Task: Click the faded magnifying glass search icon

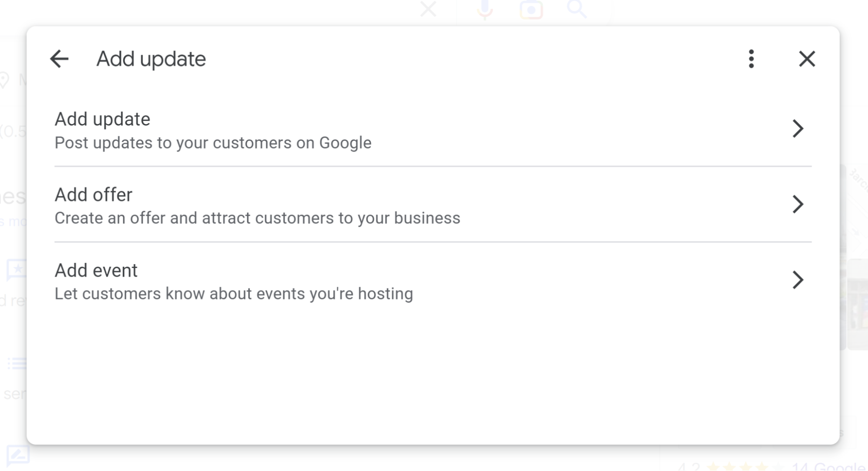Action: pos(577,9)
